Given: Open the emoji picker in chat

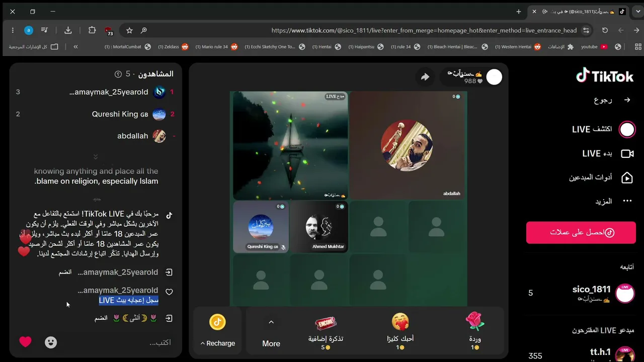Looking at the screenshot, I should [x=51, y=342].
